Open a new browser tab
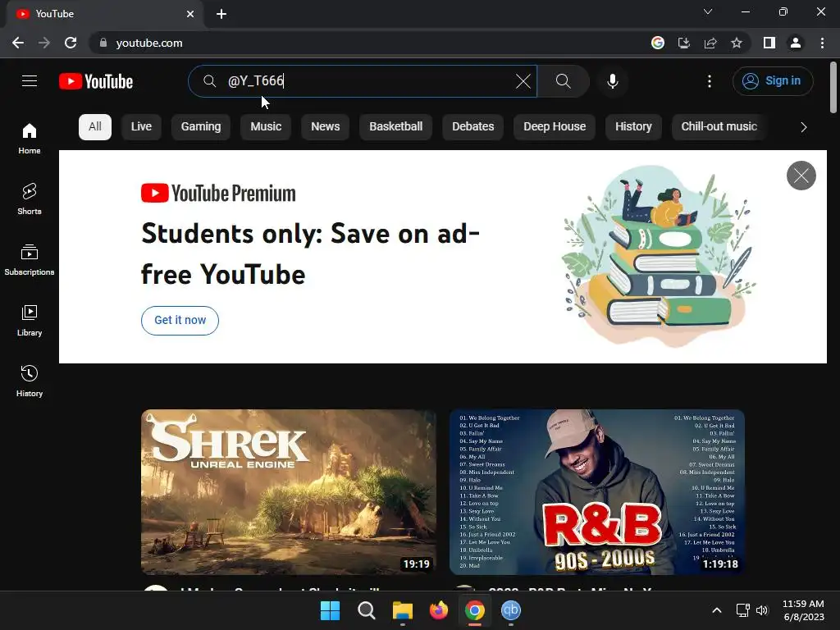Image resolution: width=840 pixels, height=630 pixels. [221, 14]
